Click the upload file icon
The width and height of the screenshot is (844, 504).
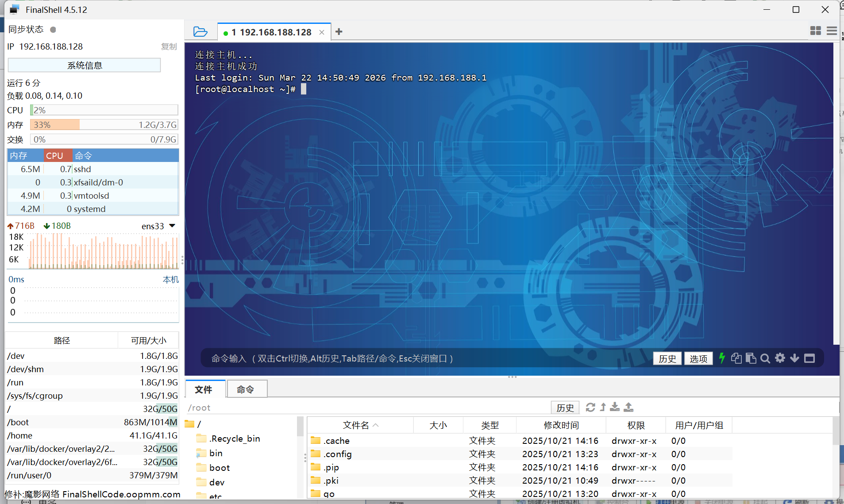[628, 407]
